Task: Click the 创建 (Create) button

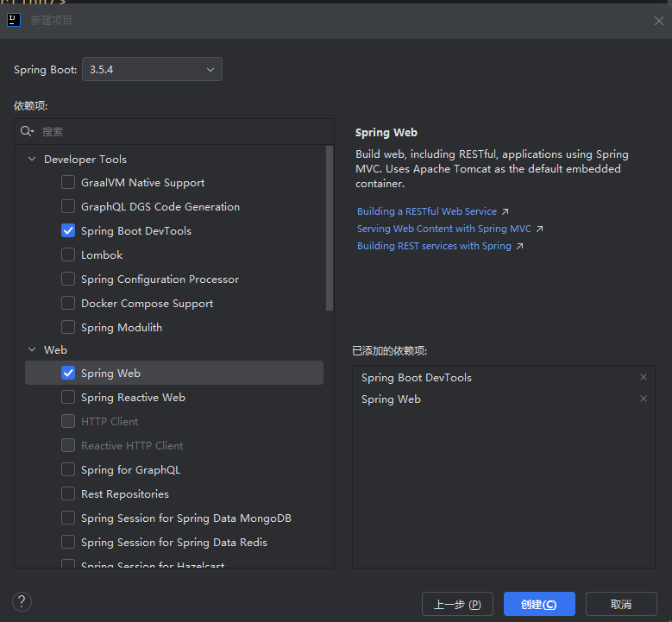Action: click(539, 604)
